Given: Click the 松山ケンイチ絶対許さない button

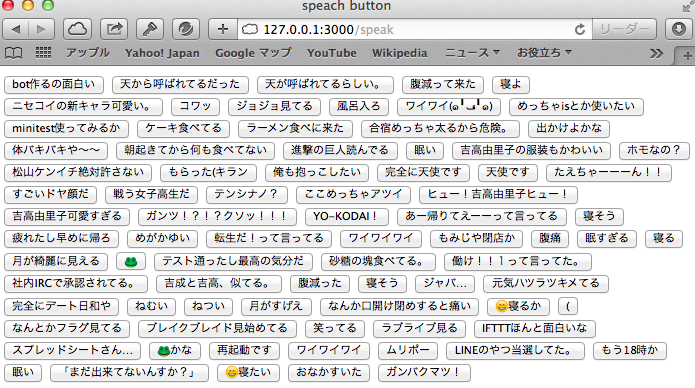Looking at the screenshot, I should [x=78, y=173].
